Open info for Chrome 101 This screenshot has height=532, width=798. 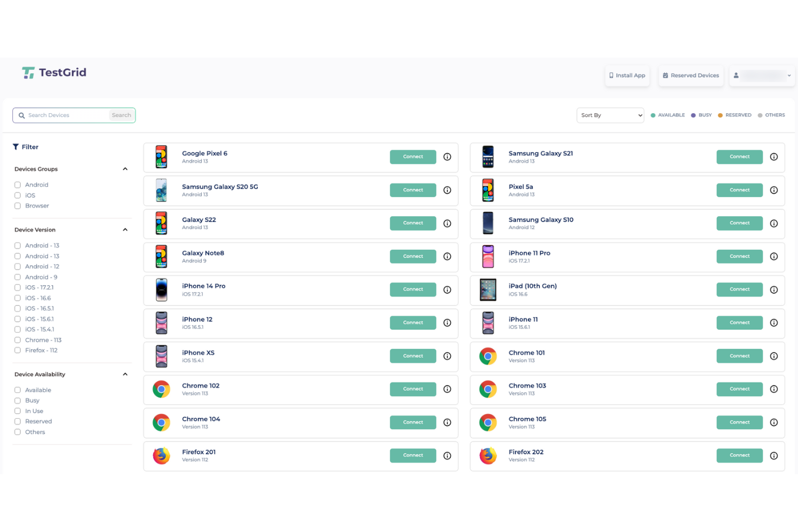pos(774,356)
